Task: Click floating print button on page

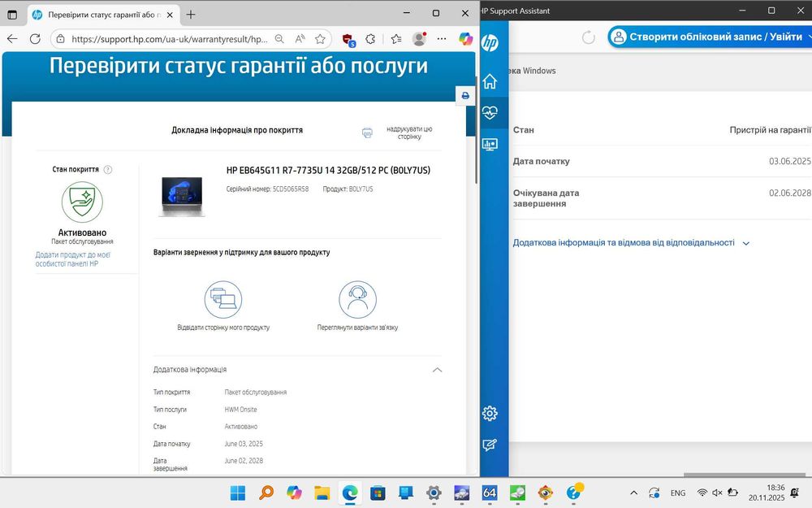Action: (x=465, y=95)
